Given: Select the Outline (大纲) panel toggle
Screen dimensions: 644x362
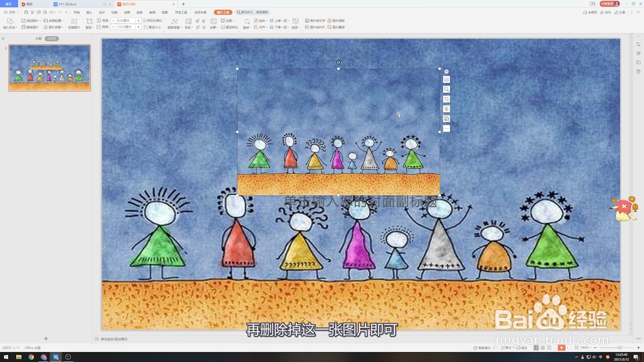Looking at the screenshot, I should click(38, 39).
